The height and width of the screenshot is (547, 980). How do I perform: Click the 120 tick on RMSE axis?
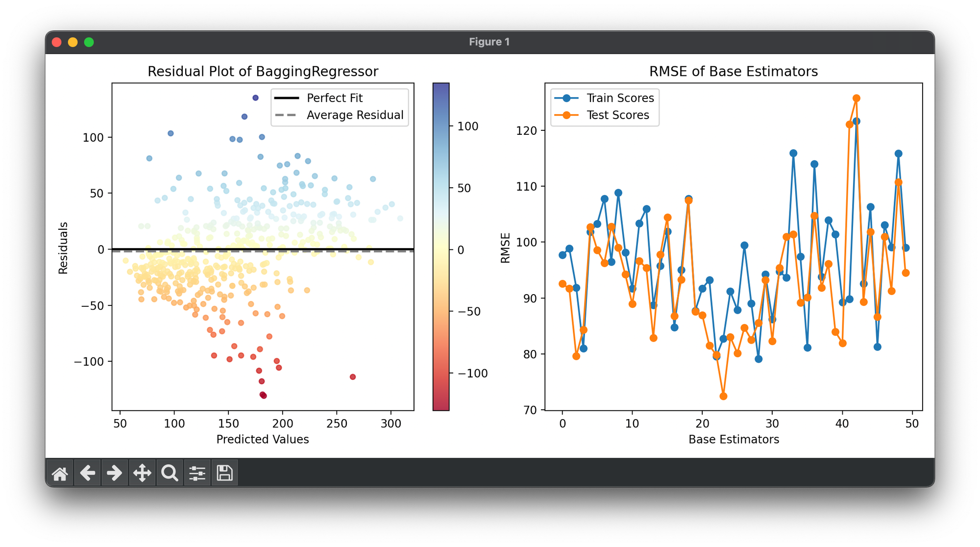[527, 130]
